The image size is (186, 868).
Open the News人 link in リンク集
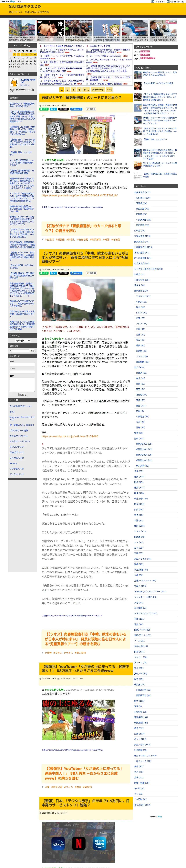[13, 463]
